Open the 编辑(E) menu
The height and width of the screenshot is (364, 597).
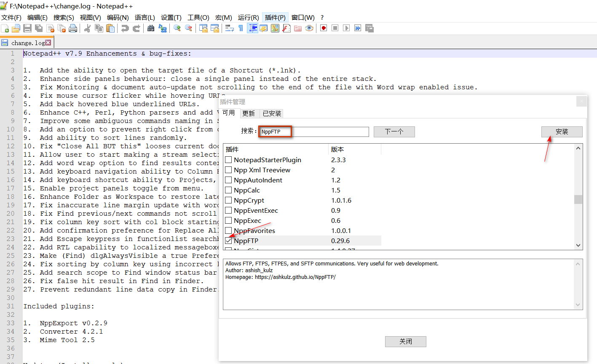(x=37, y=17)
